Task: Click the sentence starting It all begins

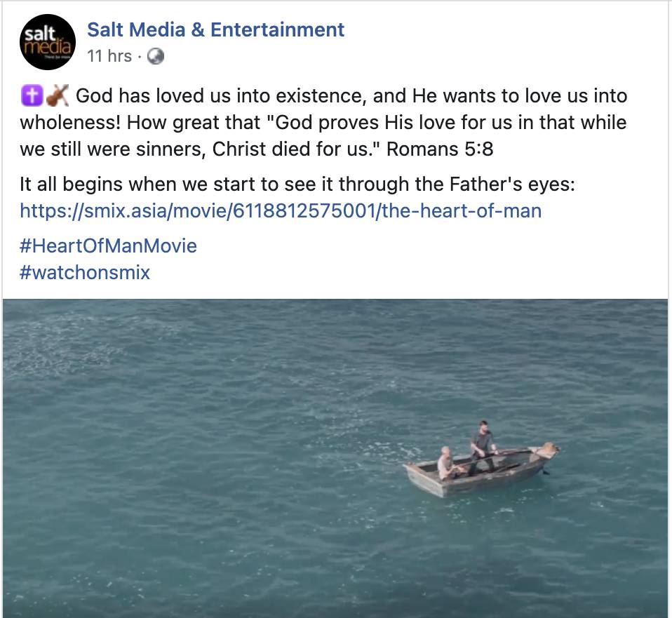Action: coord(297,184)
